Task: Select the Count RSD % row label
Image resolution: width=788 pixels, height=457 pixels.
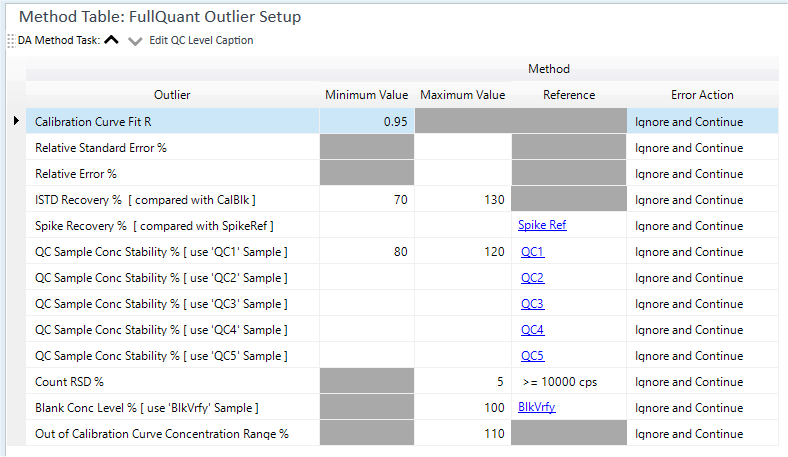Action: [69, 382]
